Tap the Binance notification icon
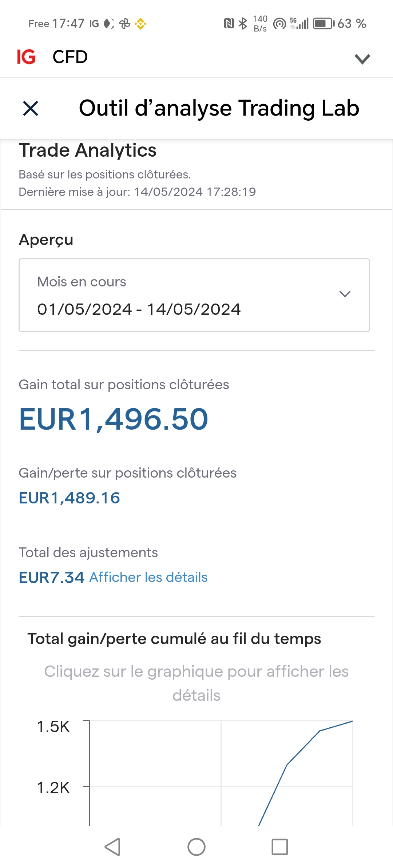Image resolution: width=393 pixels, height=868 pixels. coord(140,24)
